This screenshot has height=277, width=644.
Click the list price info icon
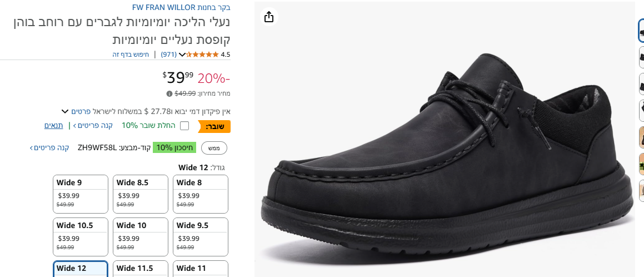click(169, 93)
